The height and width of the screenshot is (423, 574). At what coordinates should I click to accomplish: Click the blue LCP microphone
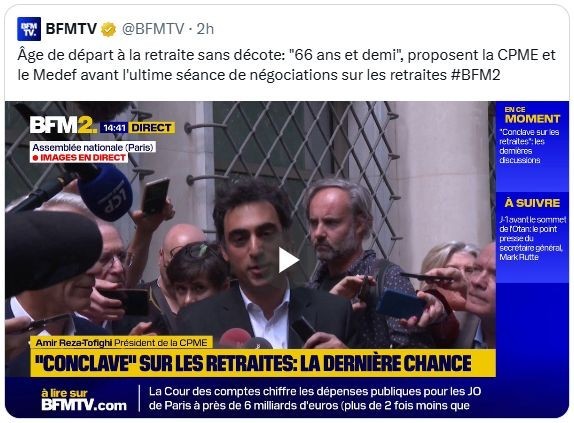coord(105,193)
